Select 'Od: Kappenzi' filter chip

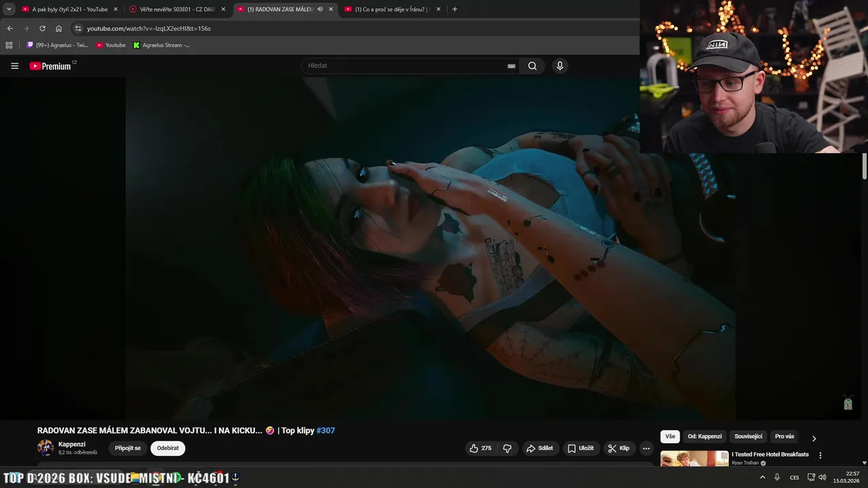coord(704,436)
